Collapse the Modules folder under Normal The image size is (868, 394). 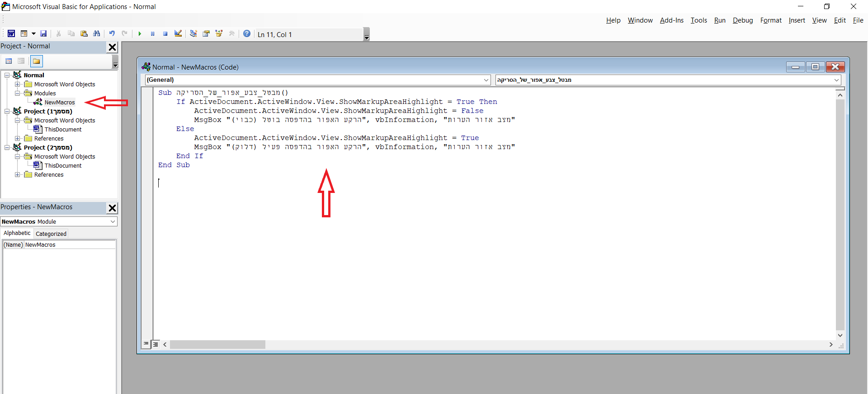18,93
